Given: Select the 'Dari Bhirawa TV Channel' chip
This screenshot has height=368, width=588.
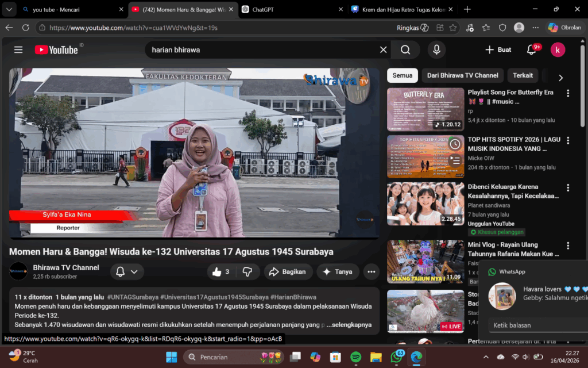Looking at the screenshot, I should 462,75.
